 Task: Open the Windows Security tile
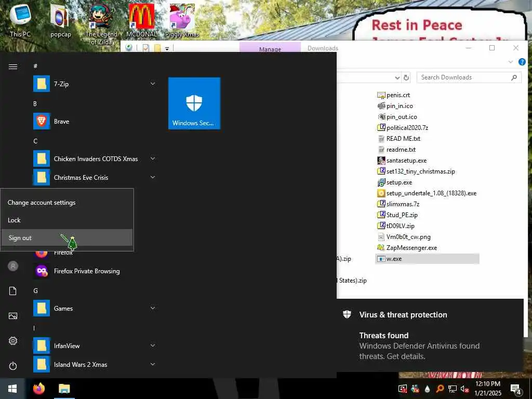[194, 103]
